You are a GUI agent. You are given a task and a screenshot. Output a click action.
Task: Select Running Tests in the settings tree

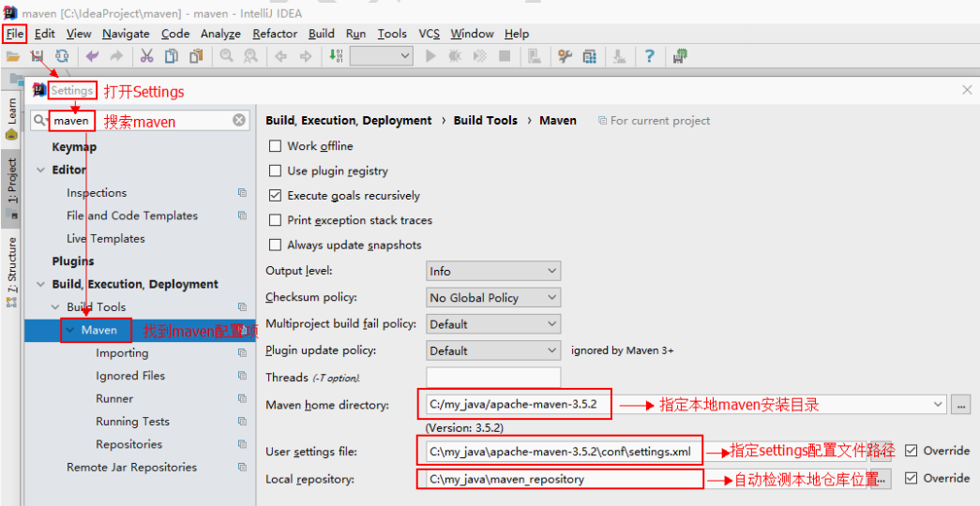[132, 422]
